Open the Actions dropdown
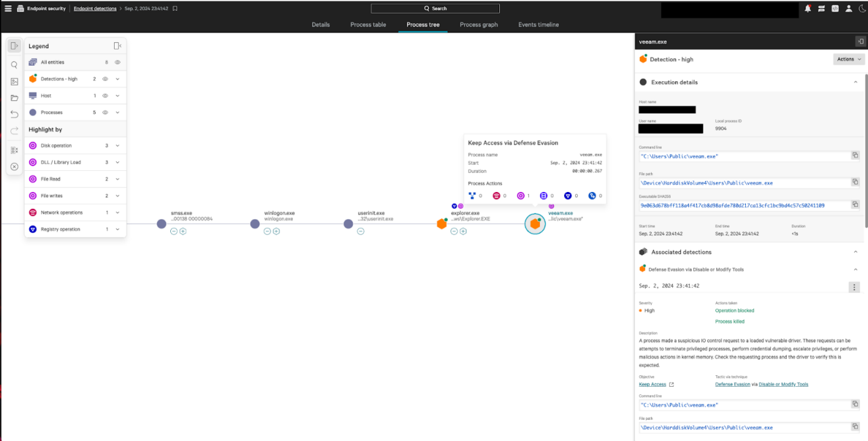The image size is (868, 441). pyautogui.click(x=849, y=59)
